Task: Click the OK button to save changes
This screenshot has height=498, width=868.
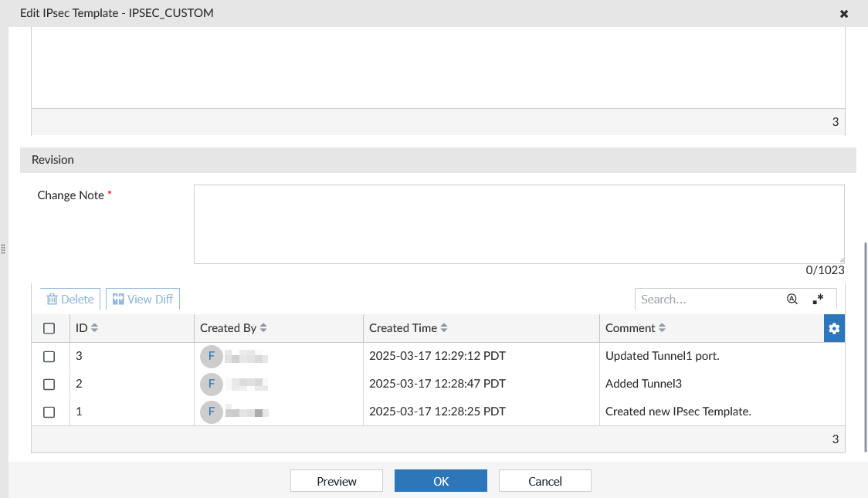Action: click(x=440, y=480)
